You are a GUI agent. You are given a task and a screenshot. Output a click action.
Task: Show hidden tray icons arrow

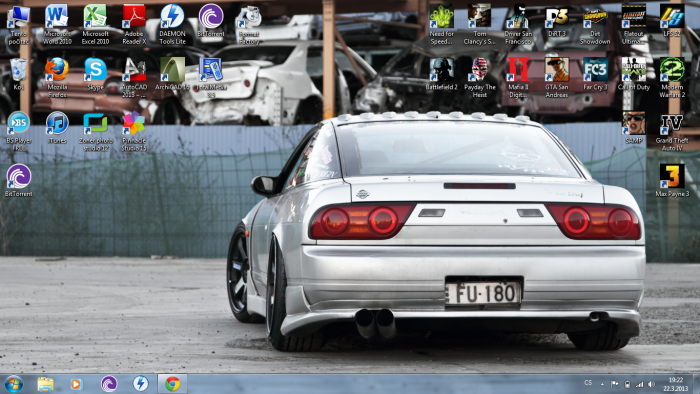point(602,384)
